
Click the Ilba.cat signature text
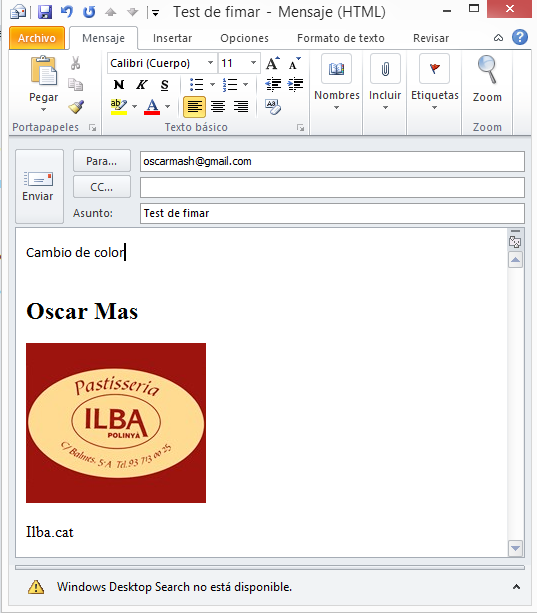50,532
